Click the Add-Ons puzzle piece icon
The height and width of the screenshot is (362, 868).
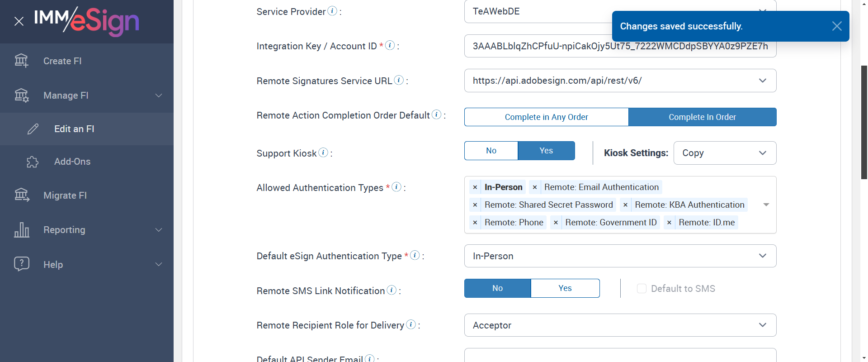(33, 162)
